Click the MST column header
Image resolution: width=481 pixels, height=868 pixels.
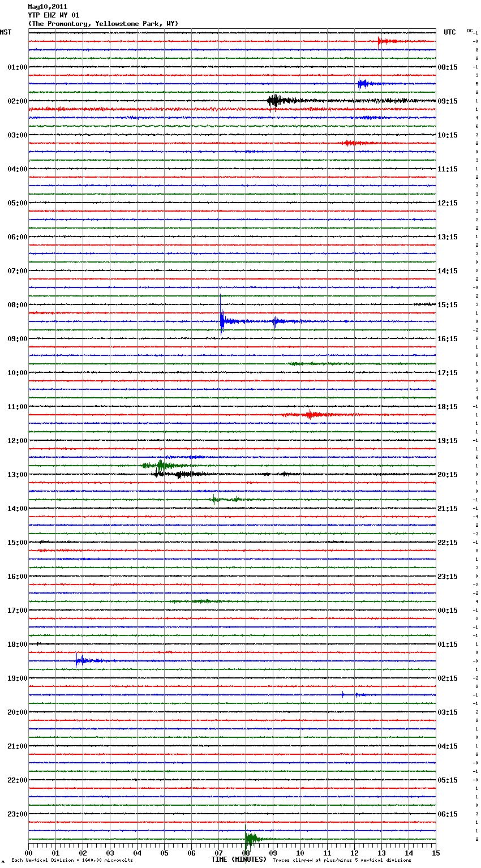pyautogui.click(x=6, y=32)
